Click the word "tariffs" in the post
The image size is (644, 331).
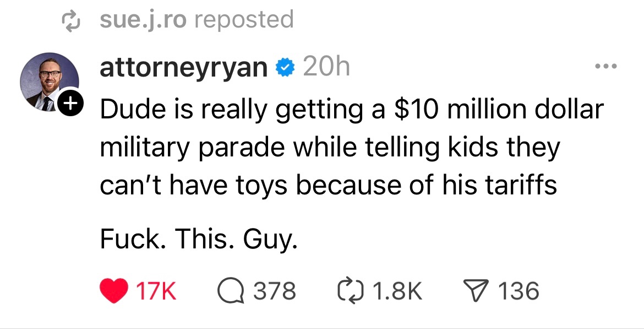click(x=522, y=186)
